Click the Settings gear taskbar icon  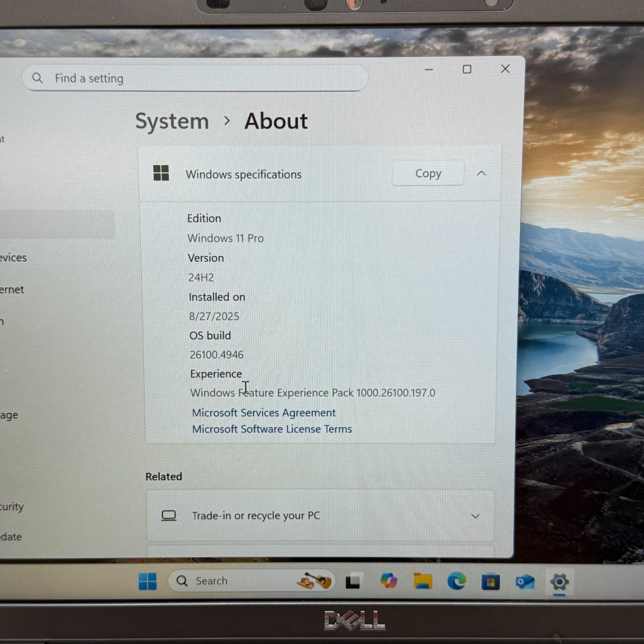pos(559,582)
